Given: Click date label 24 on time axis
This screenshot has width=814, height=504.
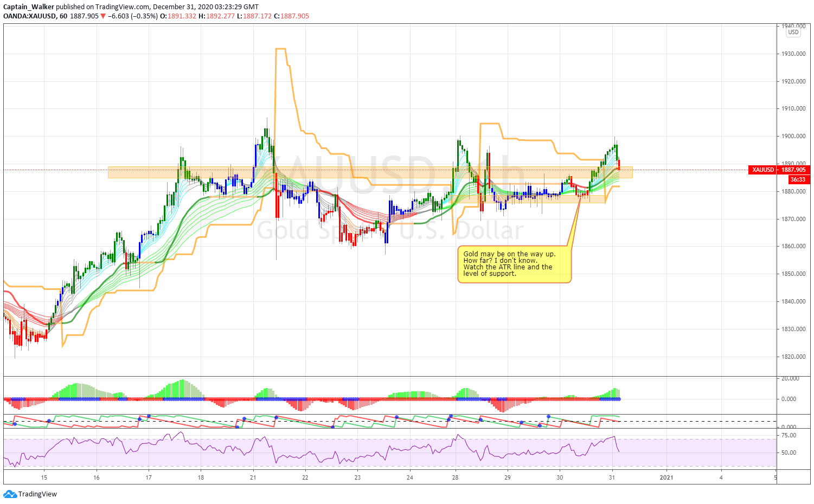Looking at the screenshot, I should [409, 477].
